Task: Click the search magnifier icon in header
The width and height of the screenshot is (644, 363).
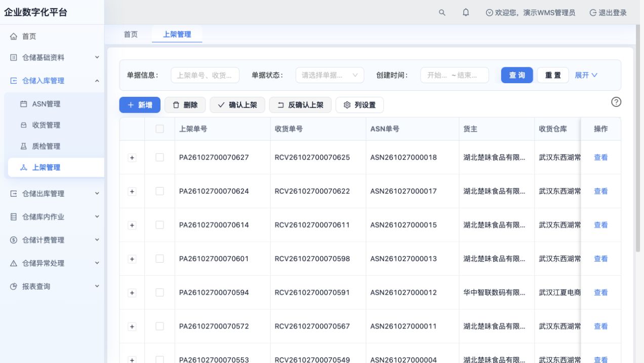Action: click(442, 13)
